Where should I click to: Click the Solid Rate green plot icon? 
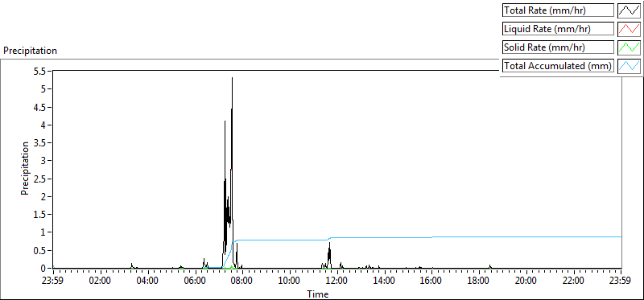(x=629, y=47)
